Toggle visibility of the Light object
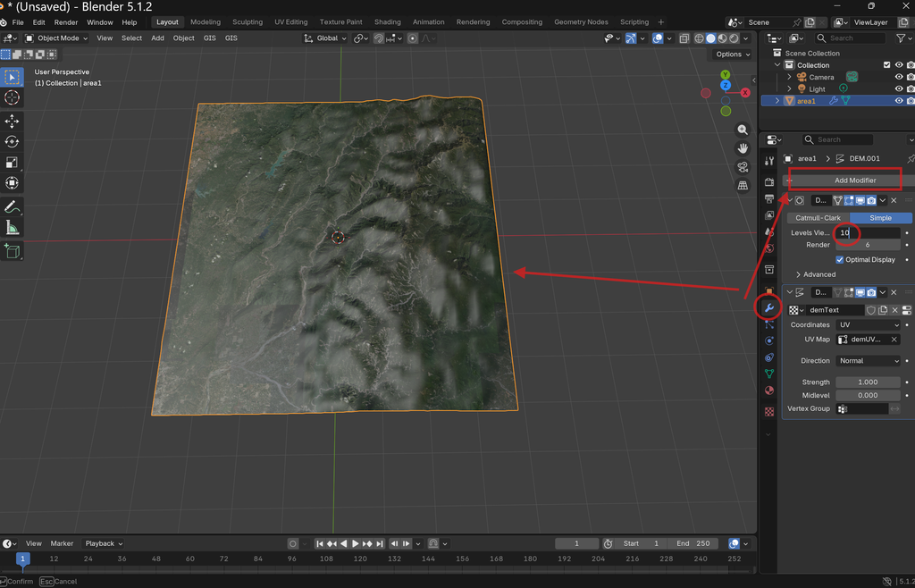Screen dimensions: 915x588 click(x=899, y=88)
